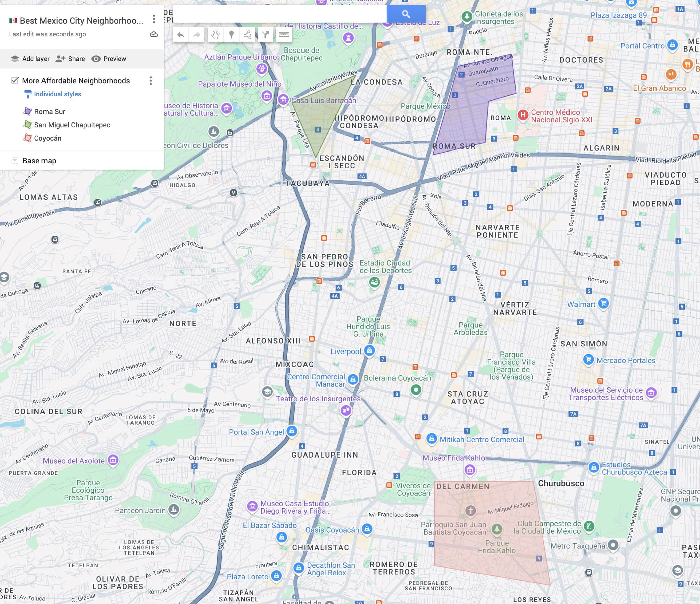Screen dimensions: 700x604
Task: Click Parque Frida Kahlo tree marker
Action: [x=496, y=529]
